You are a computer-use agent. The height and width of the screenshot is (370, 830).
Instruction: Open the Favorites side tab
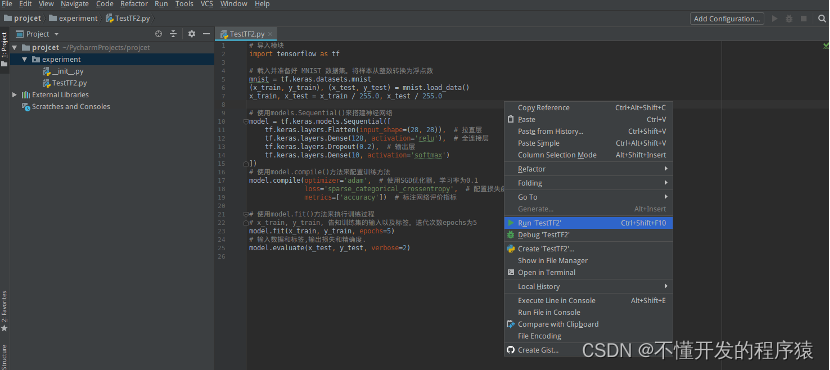click(4, 311)
